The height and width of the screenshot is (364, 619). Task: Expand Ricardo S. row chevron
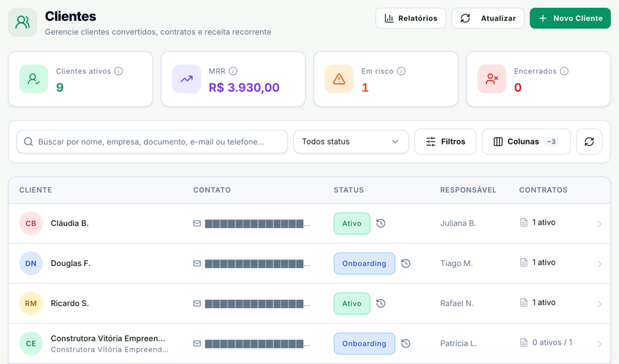(599, 304)
